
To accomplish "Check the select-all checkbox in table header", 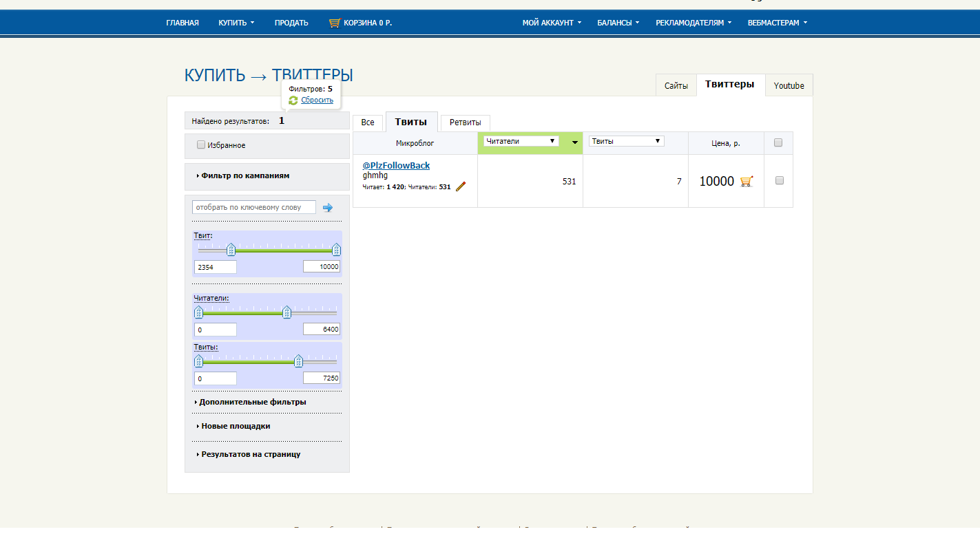I will pyautogui.click(x=778, y=143).
